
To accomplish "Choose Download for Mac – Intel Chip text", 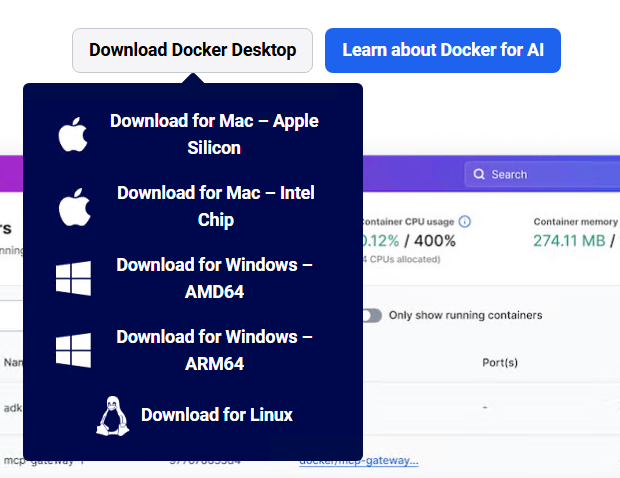I will (x=215, y=206).
